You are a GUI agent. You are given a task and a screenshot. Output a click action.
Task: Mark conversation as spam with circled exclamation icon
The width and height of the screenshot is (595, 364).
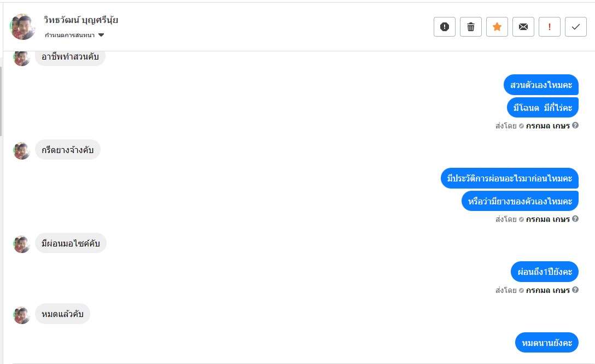(x=444, y=27)
